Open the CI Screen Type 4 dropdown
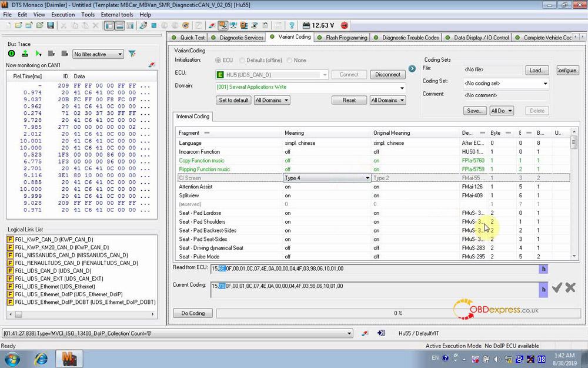Image resolution: width=588 pixels, height=368 pixels. pyautogui.click(x=327, y=178)
